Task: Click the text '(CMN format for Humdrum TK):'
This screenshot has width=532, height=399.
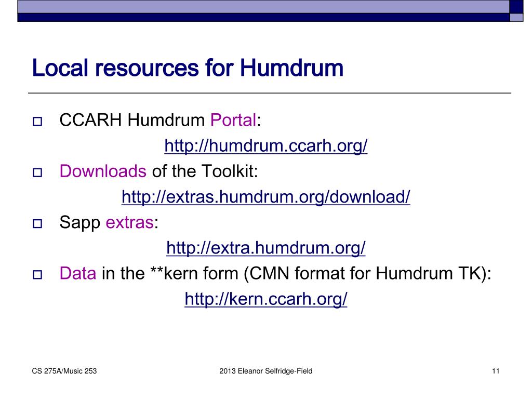Action: (x=367, y=273)
